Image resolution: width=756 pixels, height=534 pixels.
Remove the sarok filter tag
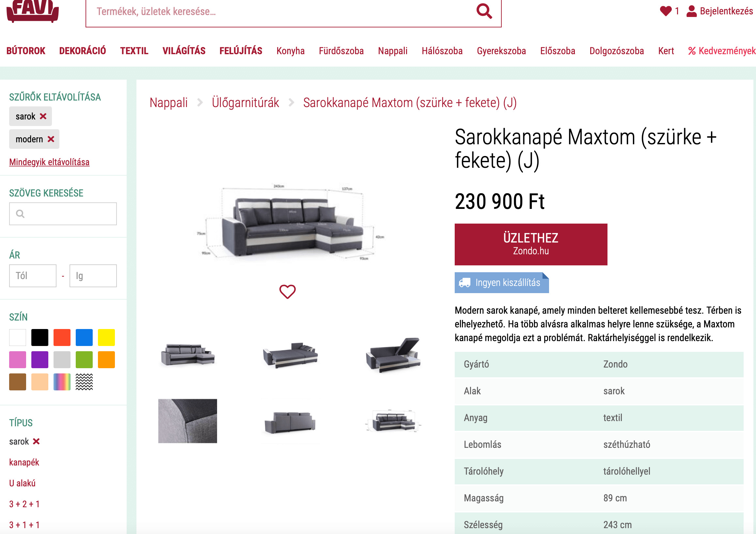click(43, 116)
